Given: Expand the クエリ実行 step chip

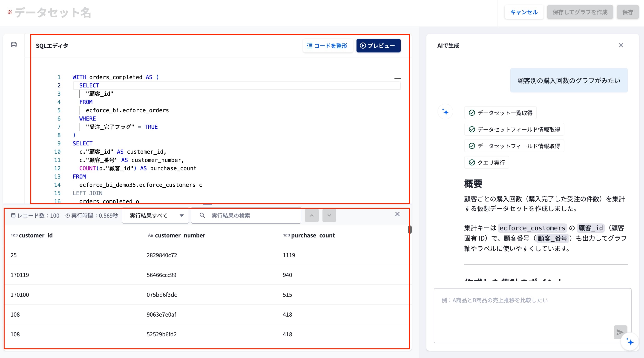Looking at the screenshot, I should point(486,162).
